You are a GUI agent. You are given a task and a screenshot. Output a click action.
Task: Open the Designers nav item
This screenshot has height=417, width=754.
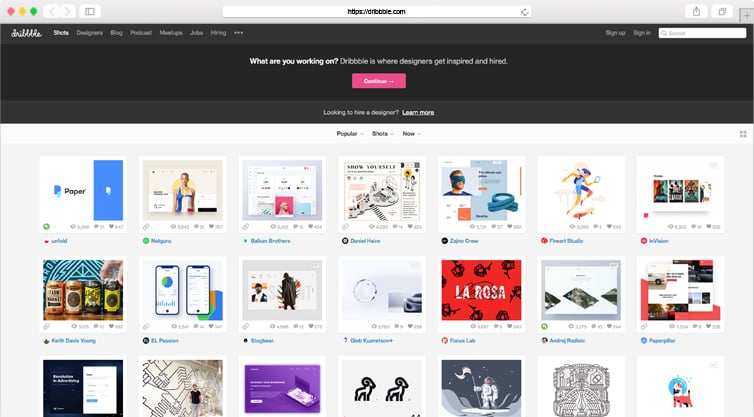pyautogui.click(x=90, y=33)
